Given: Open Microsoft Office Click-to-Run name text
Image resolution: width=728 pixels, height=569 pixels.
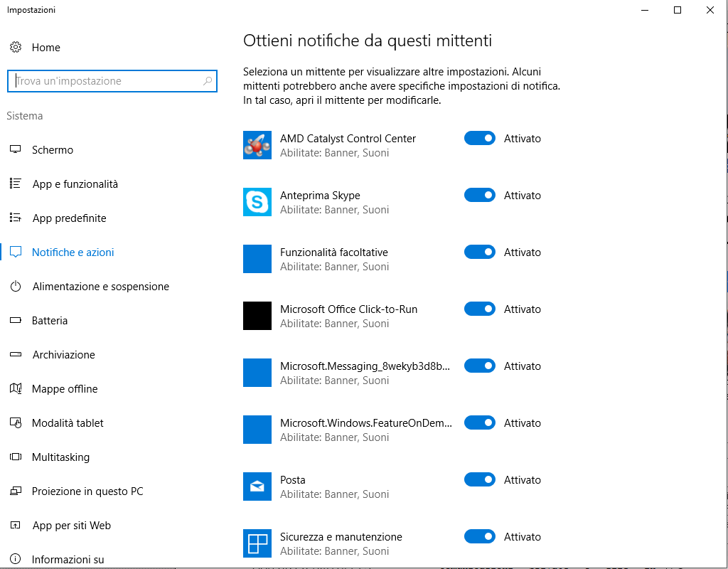Looking at the screenshot, I should tap(348, 309).
